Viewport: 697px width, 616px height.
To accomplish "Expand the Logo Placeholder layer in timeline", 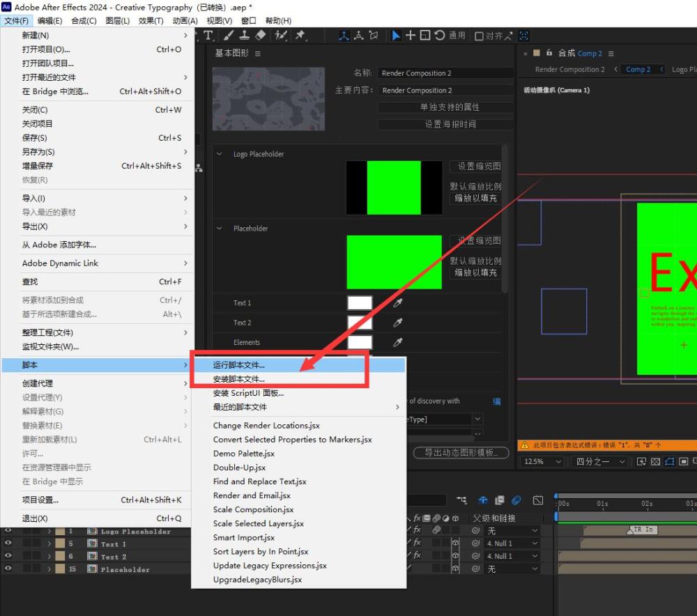I will pos(49,531).
